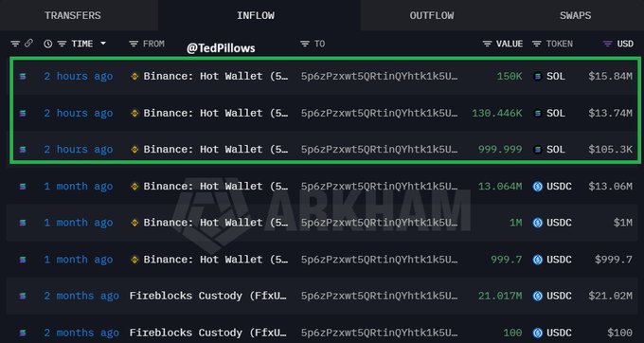Toggle TIME sort dropdown arrow

click(x=103, y=44)
